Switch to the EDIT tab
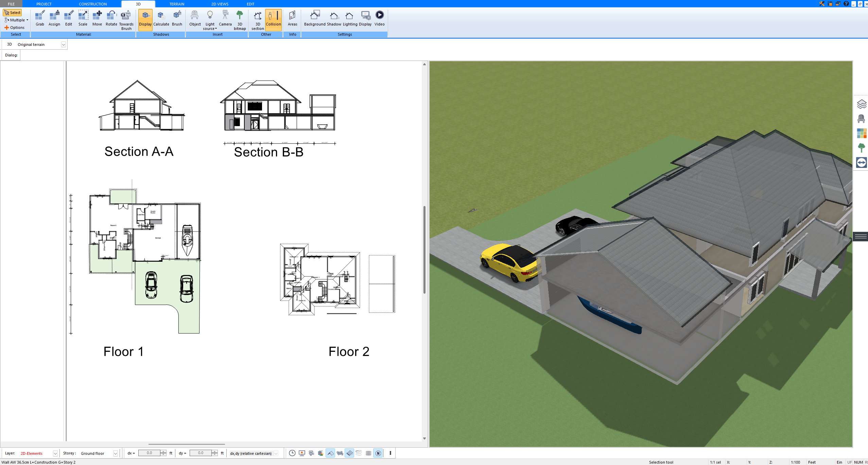This screenshot has height=465, width=868. click(250, 4)
